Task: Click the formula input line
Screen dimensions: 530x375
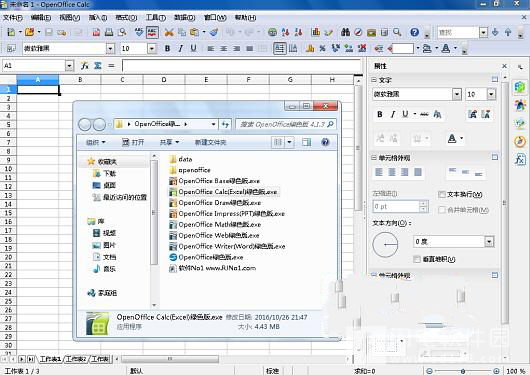Action: 241,66
